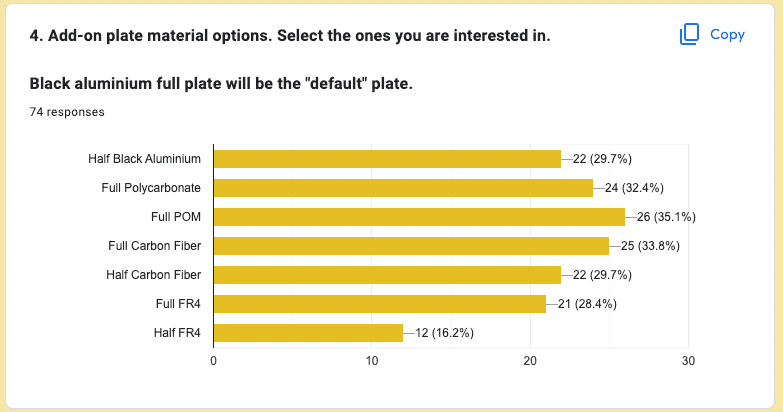Select the Half Black Aluminium bar

pyautogui.click(x=387, y=158)
